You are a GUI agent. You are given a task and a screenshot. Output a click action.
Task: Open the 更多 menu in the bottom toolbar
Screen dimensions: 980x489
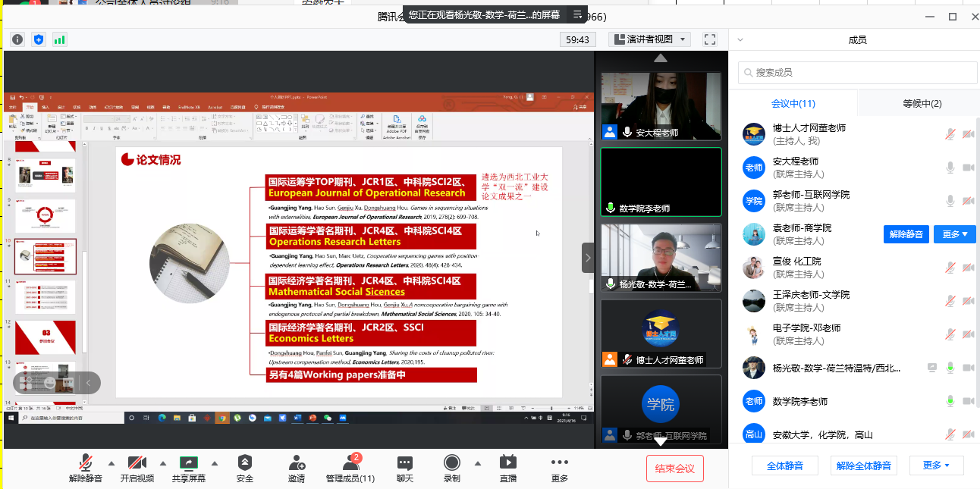[560, 469]
